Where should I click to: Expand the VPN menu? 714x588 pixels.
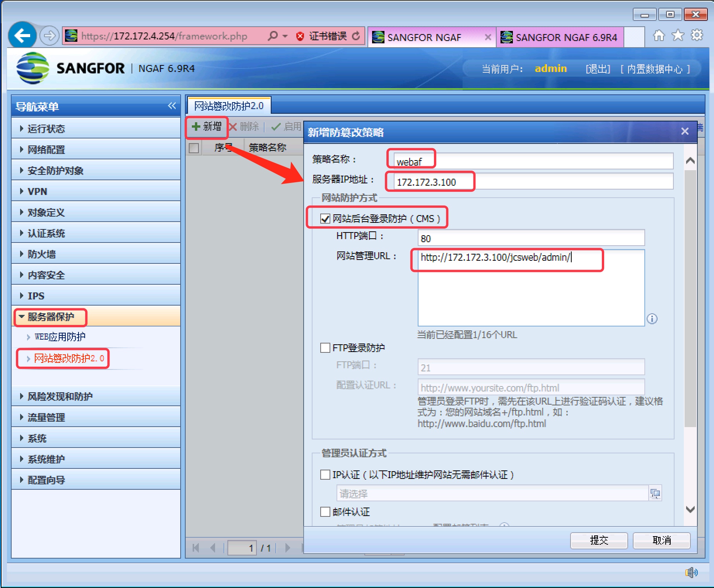[x=96, y=191]
